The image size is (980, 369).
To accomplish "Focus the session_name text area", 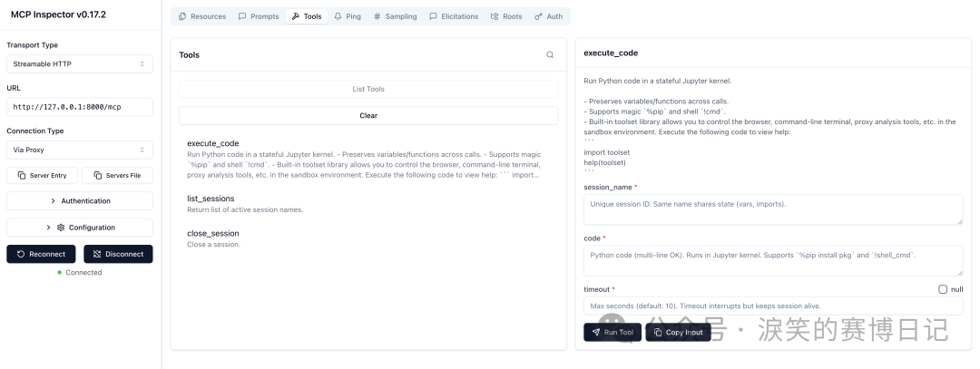I will [x=773, y=209].
